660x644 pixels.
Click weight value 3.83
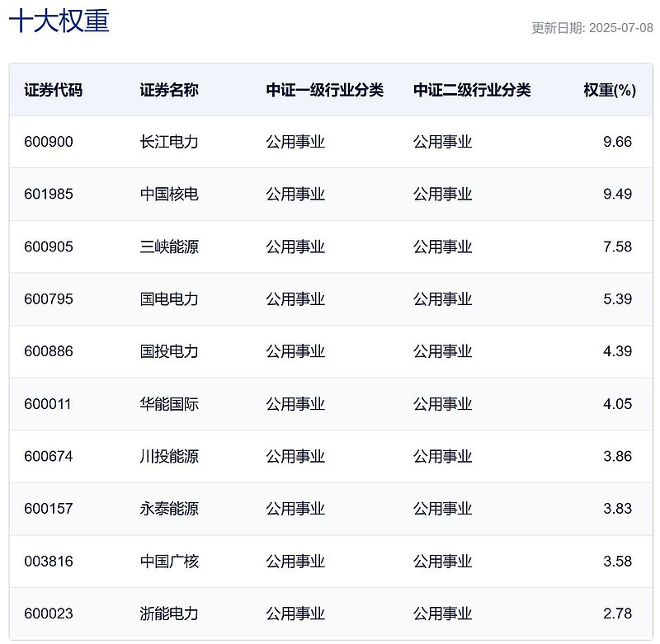pos(617,509)
